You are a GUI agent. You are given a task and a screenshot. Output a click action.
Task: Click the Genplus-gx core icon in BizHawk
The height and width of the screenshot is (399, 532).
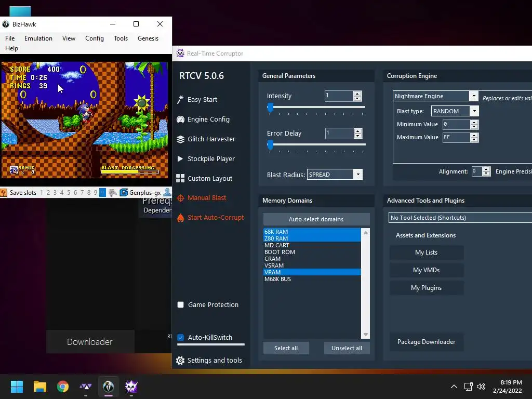124,193
